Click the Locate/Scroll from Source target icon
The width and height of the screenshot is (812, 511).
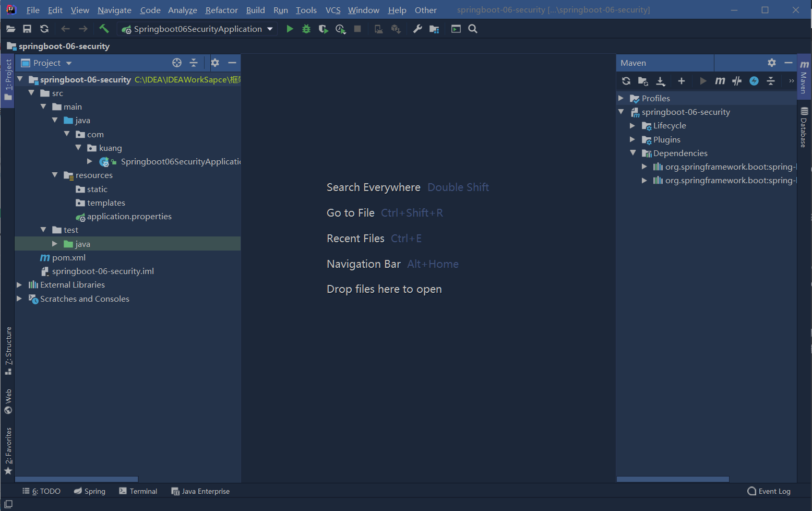pos(177,63)
